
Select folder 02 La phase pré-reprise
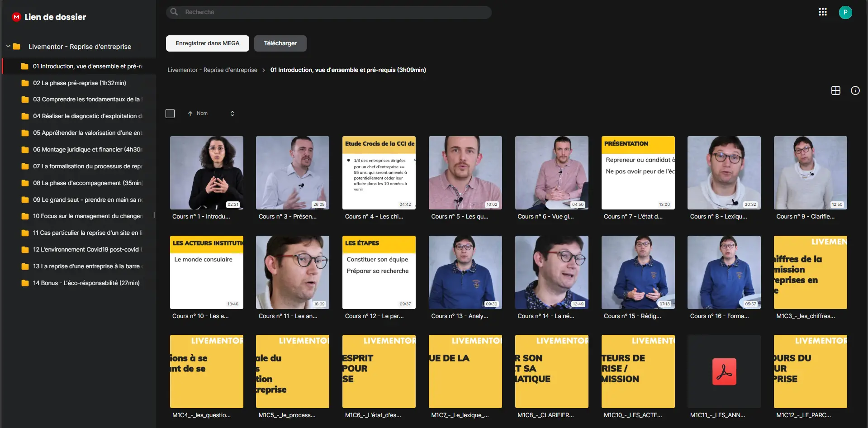79,83
